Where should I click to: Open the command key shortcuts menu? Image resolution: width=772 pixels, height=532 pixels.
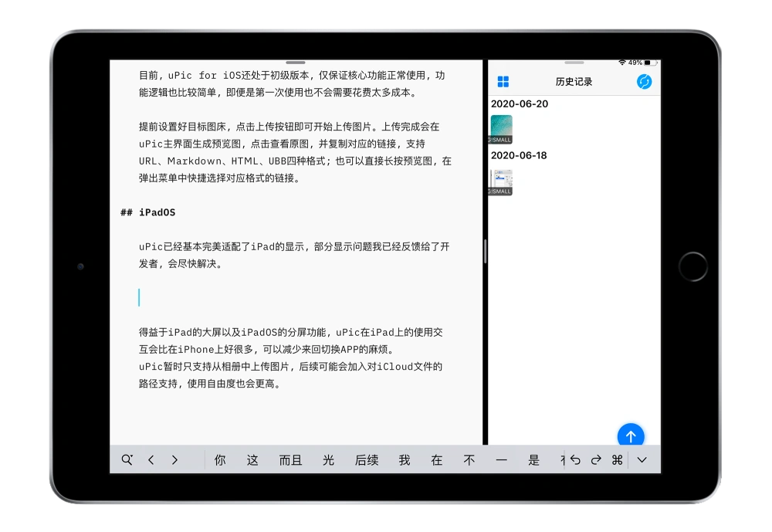tap(618, 460)
